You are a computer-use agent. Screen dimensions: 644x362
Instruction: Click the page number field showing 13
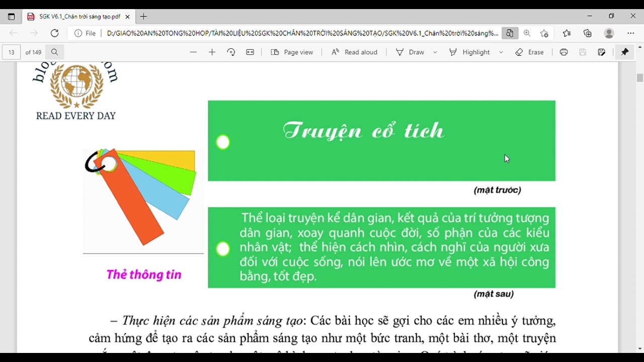[11, 52]
